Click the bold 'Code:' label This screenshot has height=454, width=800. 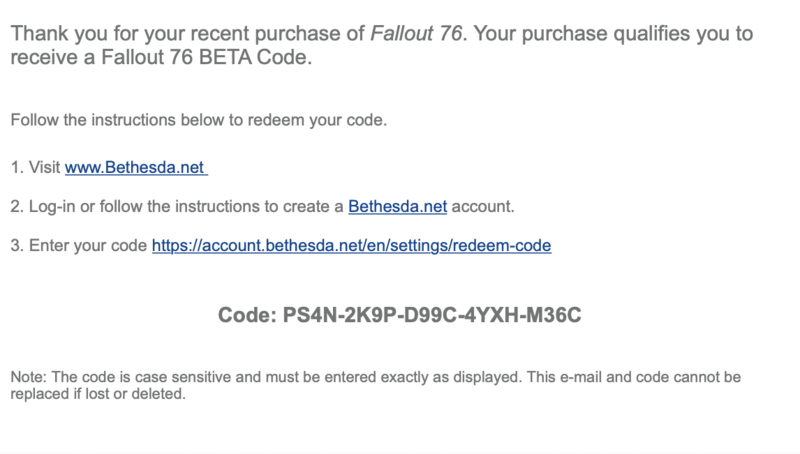click(247, 315)
